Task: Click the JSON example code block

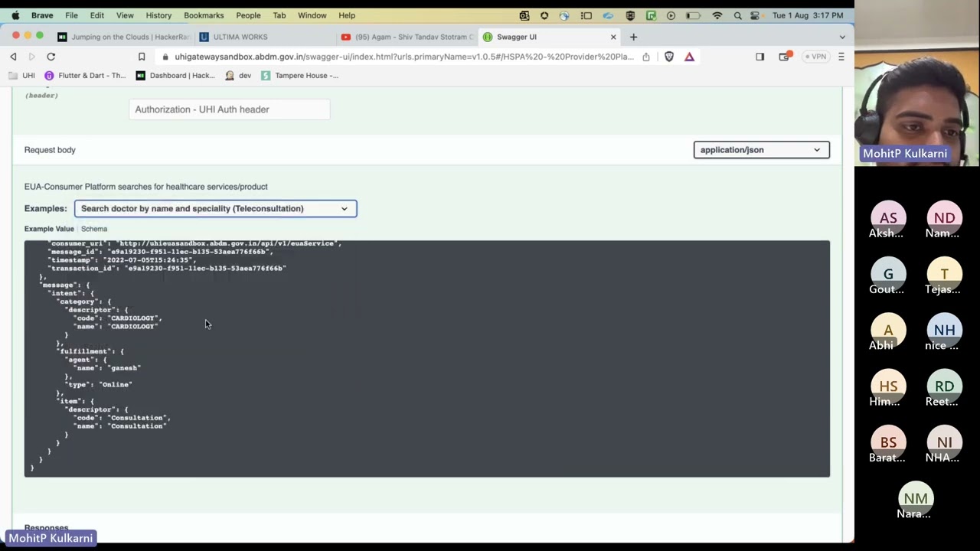Action: [x=426, y=358]
